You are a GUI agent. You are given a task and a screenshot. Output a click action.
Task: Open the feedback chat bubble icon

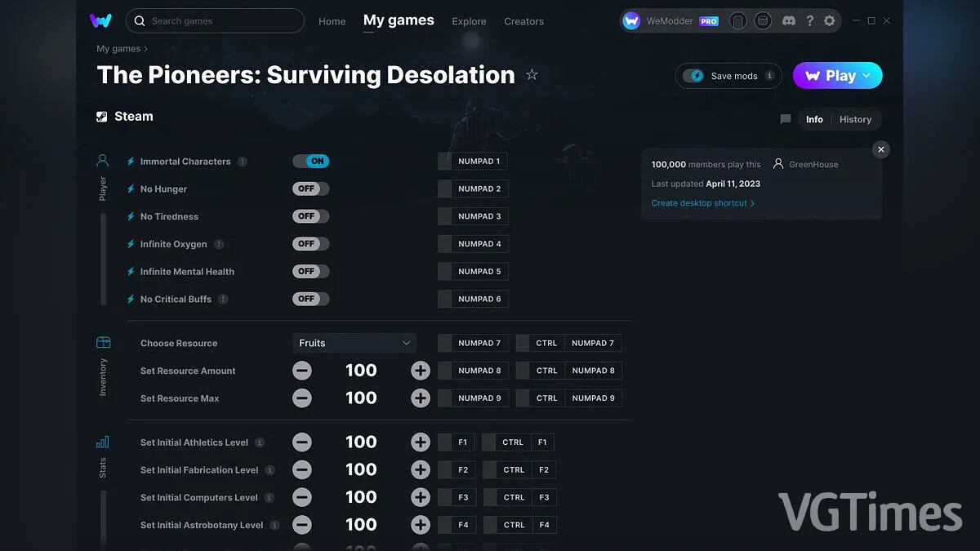point(785,119)
